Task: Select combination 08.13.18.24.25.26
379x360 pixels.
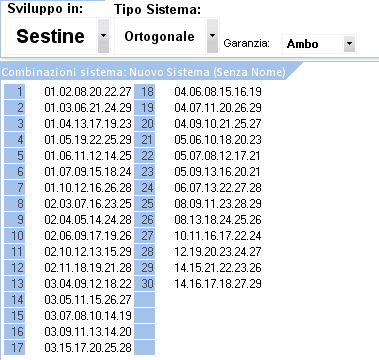Action: [218, 220]
